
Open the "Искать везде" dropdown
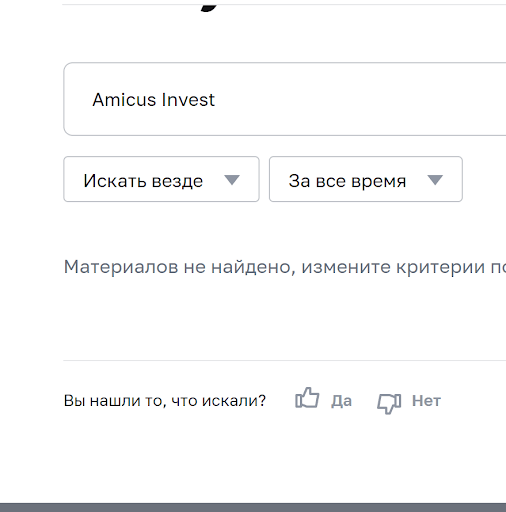(161, 179)
